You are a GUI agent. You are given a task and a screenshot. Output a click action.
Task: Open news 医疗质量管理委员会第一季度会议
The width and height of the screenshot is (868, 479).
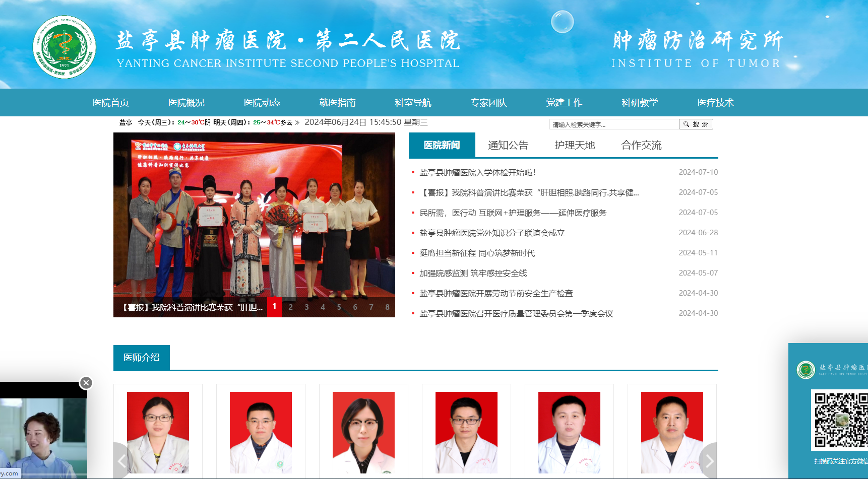point(516,313)
